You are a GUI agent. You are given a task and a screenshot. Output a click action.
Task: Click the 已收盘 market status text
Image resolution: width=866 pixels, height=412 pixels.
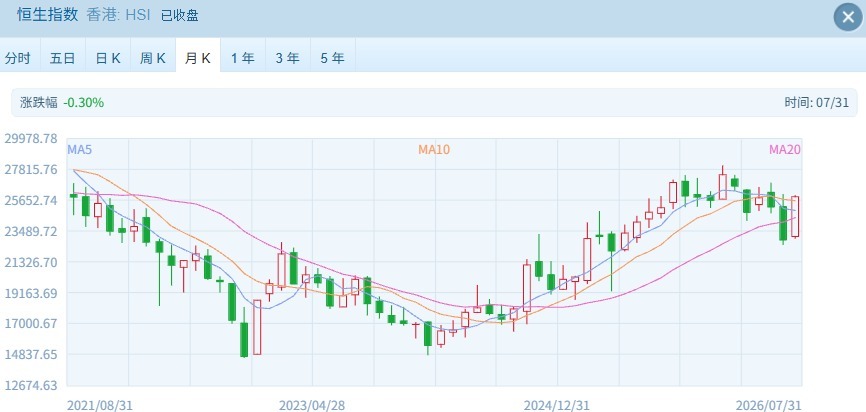coord(179,15)
